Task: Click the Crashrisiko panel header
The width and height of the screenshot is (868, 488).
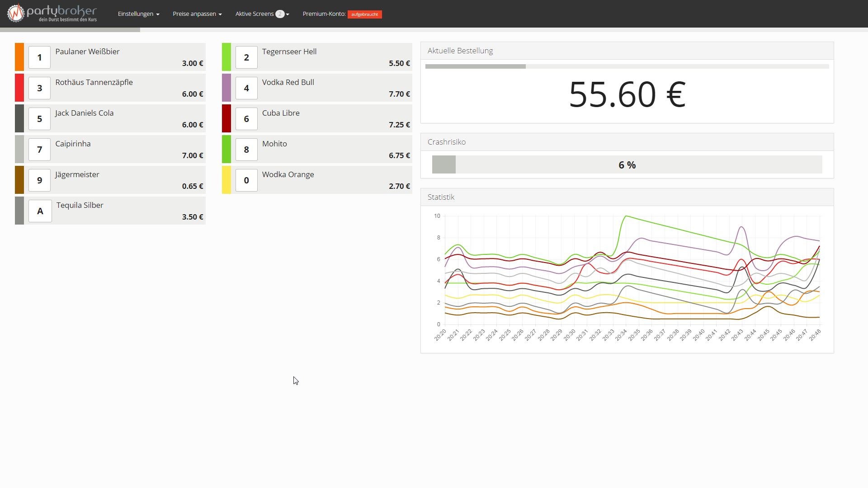Action: 627,142
